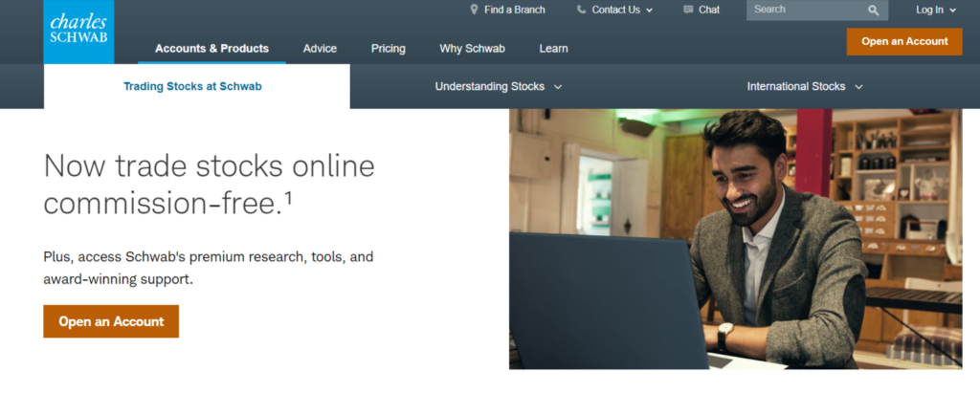Open the Find a Branch link
Viewport: 980px width, 393px height.
pos(514,10)
